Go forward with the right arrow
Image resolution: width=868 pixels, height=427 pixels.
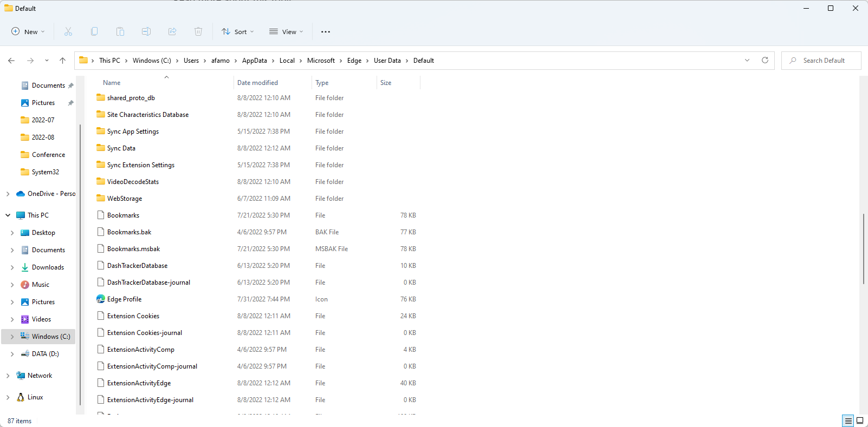(30, 61)
